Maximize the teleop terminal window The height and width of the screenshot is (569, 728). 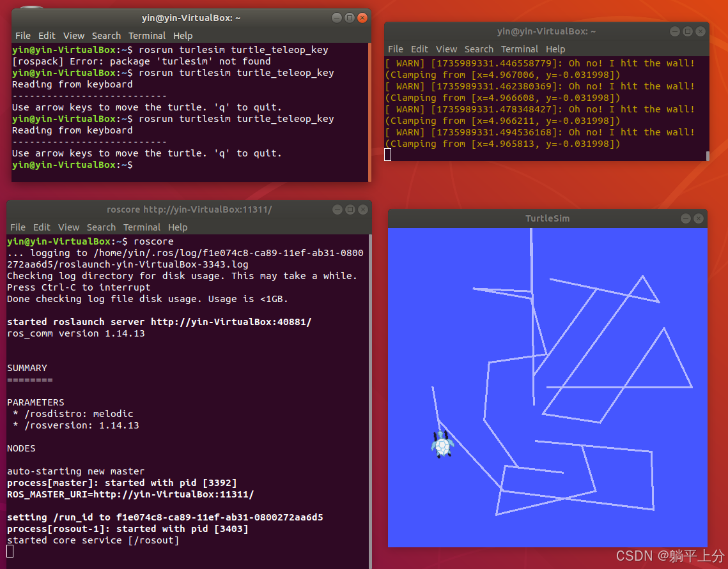tap(350, 18)
